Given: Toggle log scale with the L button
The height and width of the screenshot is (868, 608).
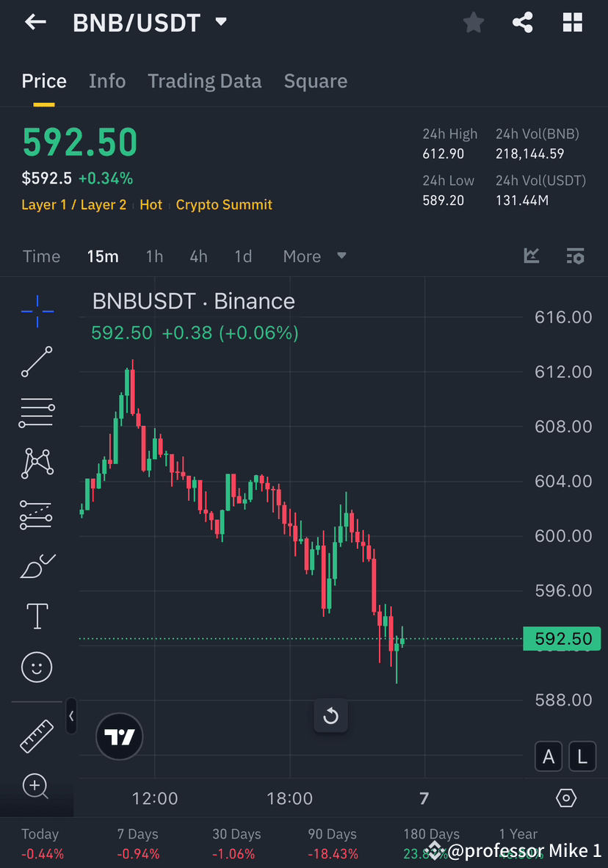Looking at the screenshot, I should click(x=582, y=756).
